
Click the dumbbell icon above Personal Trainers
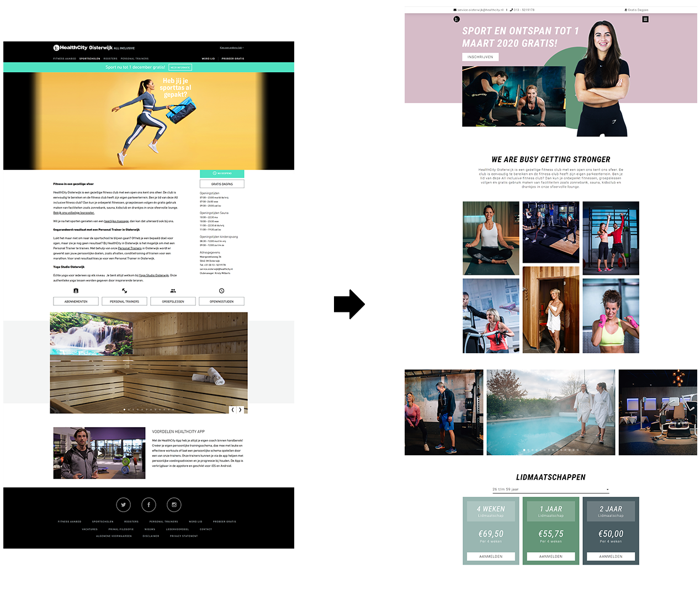click(x=125, y=291)
